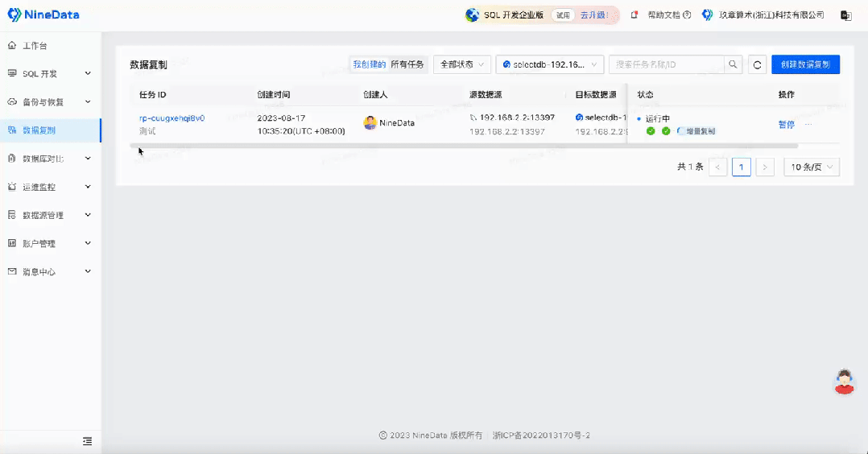868x454 pixels.
Task: Click 暂停 to pause the task
Action: tap(786, 125)
